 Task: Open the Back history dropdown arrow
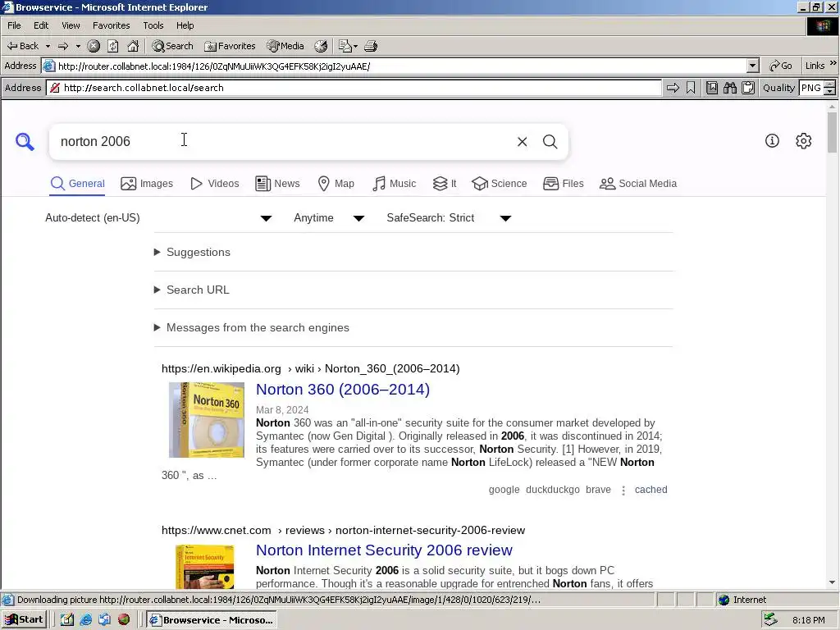point(48,46)
